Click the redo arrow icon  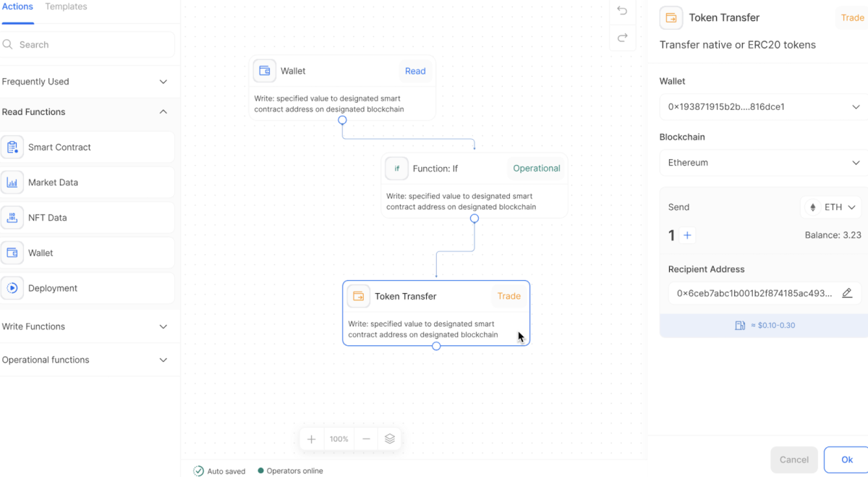[622, 38]
